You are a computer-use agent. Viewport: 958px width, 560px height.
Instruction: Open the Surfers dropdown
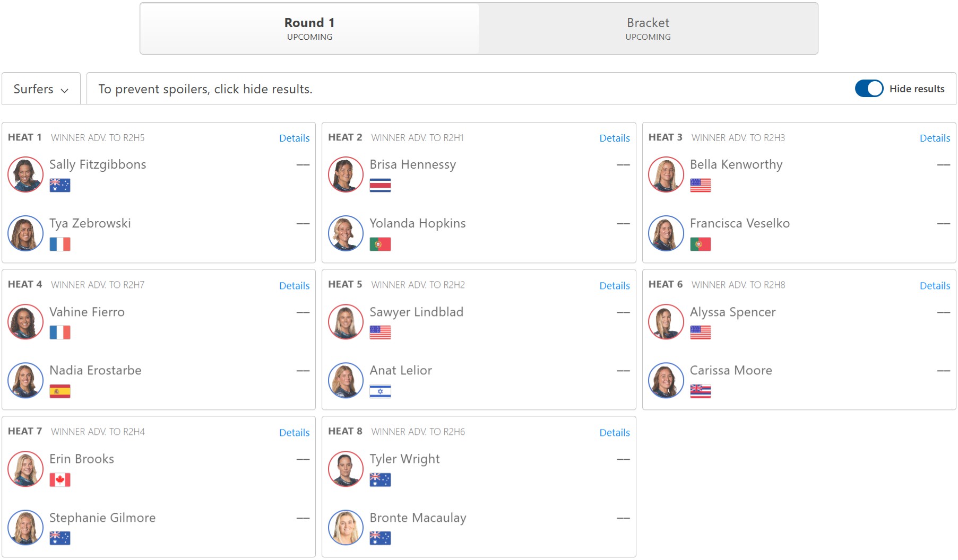pos(41,89)
